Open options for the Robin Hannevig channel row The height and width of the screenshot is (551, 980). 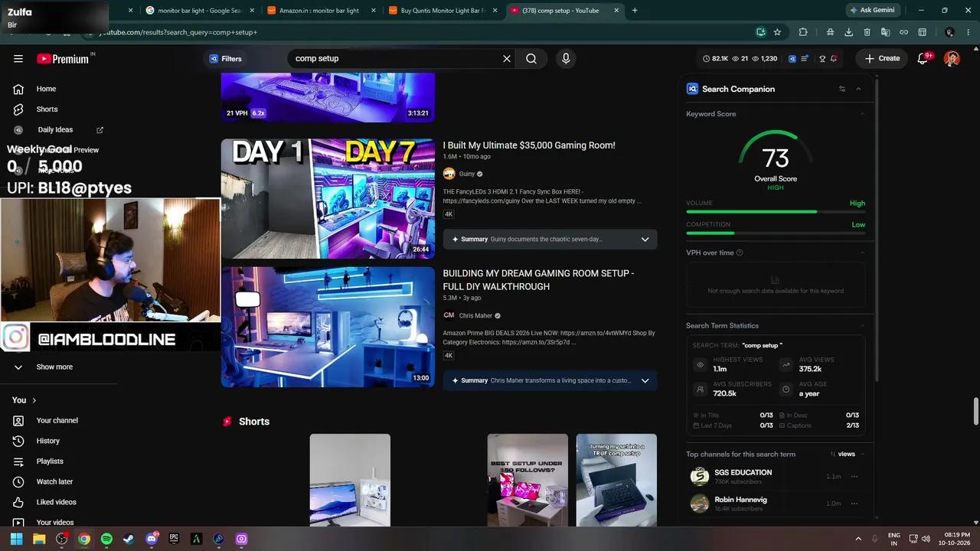click(854, 504)
